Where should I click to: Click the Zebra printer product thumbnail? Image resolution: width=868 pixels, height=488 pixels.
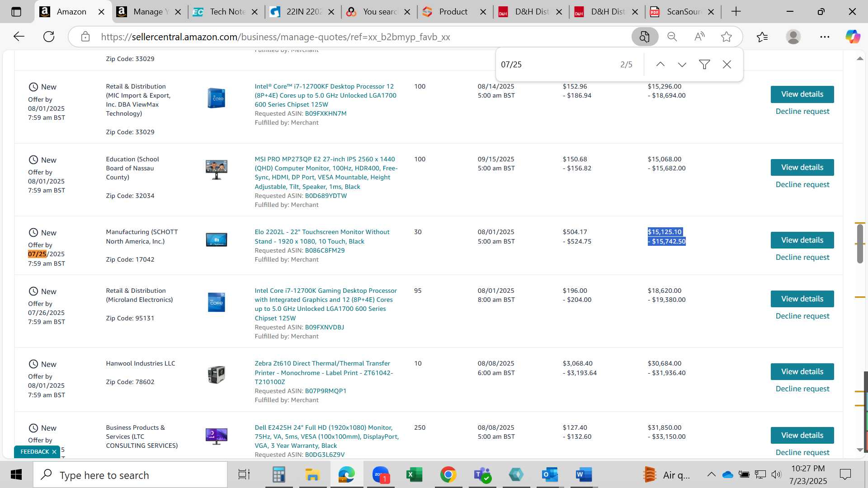click(x=216, y=375)
